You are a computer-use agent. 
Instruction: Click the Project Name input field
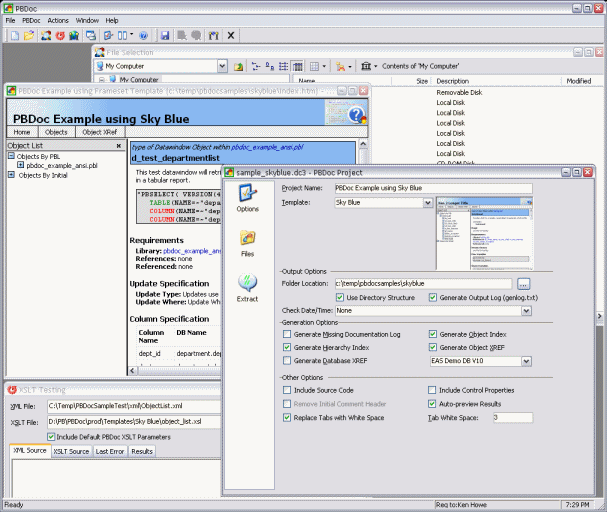click(x=433, y=187)
